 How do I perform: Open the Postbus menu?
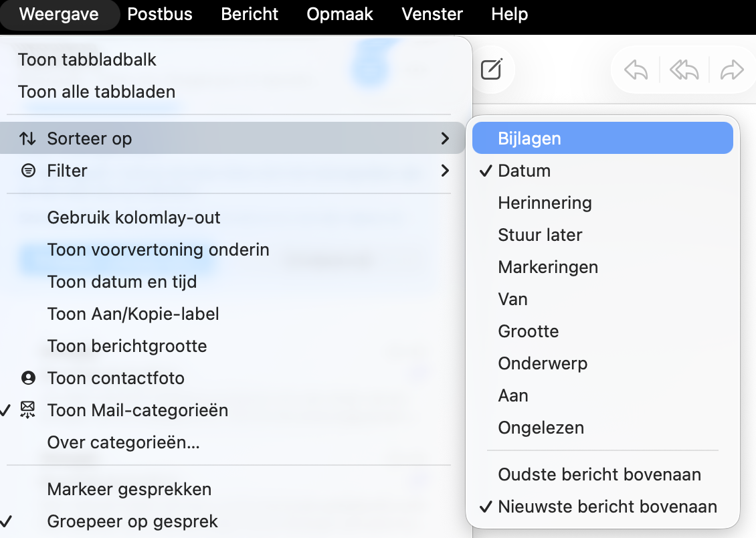coord(160,14)
